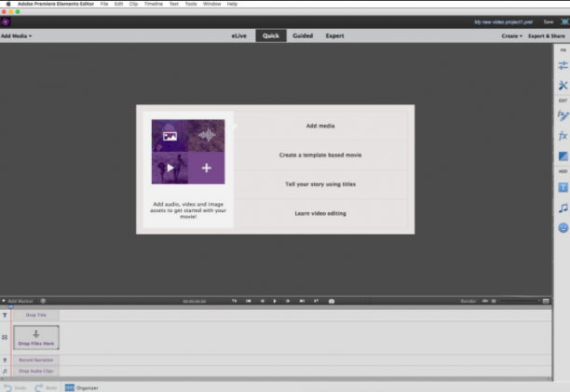Click the Play button in transport controls
Image resolution: width=570 pixels, height=392 pixels.
[275, 301]
